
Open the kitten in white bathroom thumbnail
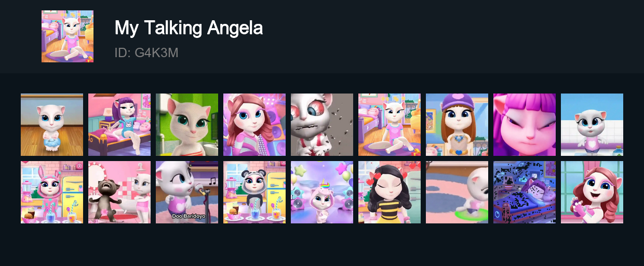(x=592, y=125)
